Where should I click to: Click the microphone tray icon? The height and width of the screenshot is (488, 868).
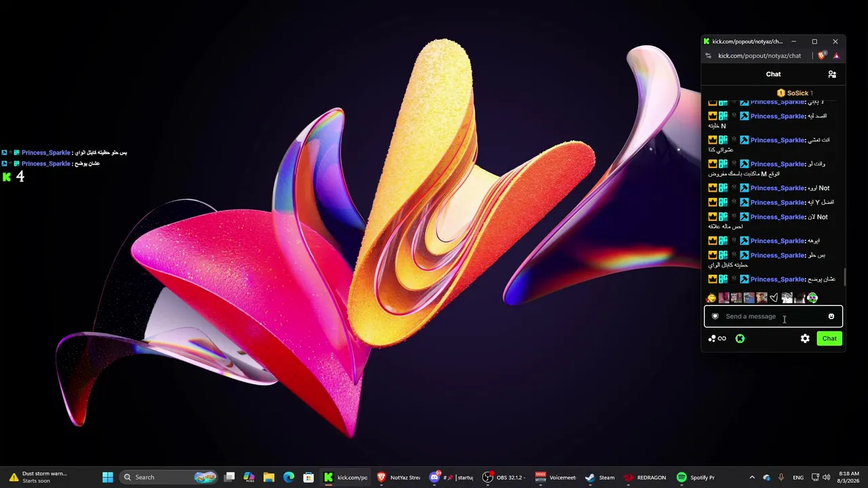pyautogui.click(x=781, y=477)
